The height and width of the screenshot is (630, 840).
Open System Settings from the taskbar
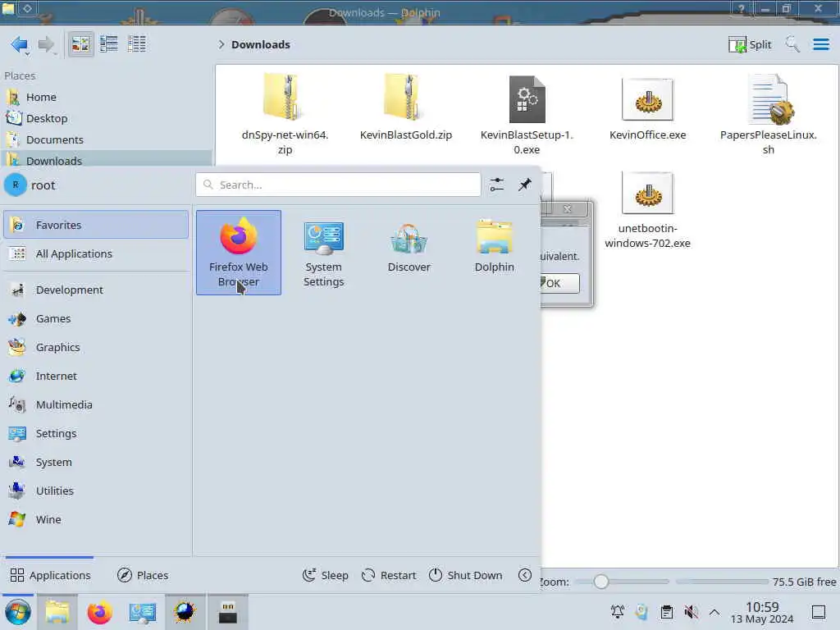pyautogui.click(x=143, y=612)
